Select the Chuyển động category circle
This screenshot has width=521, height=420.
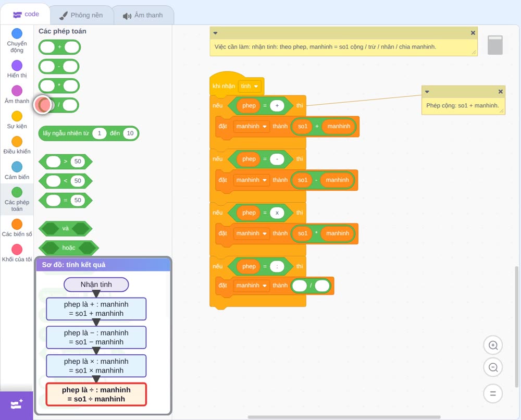17,33
